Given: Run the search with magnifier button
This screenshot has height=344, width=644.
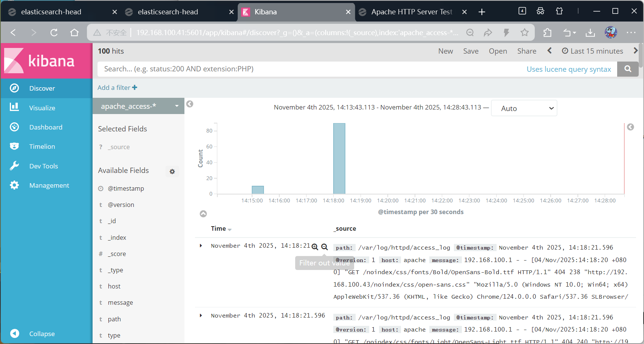Looking at the screenshot, I should (x=628, y=69).
